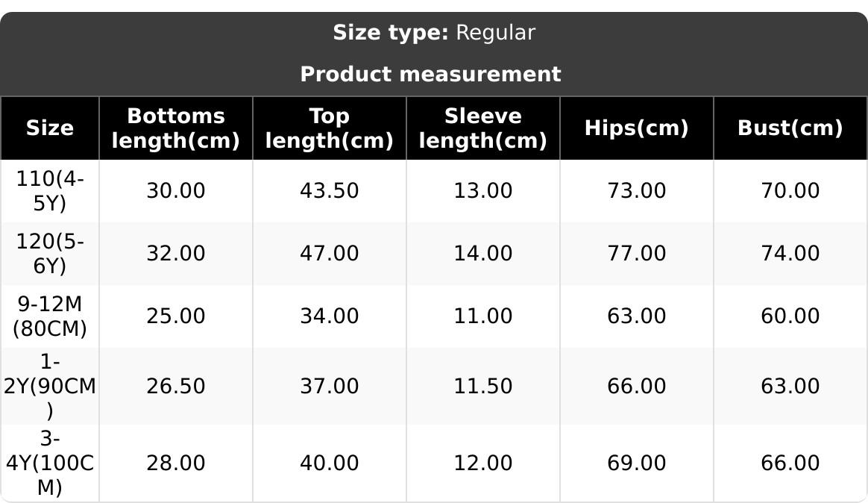
Task: Click top length value 47.00
Action: coord(329,253)
